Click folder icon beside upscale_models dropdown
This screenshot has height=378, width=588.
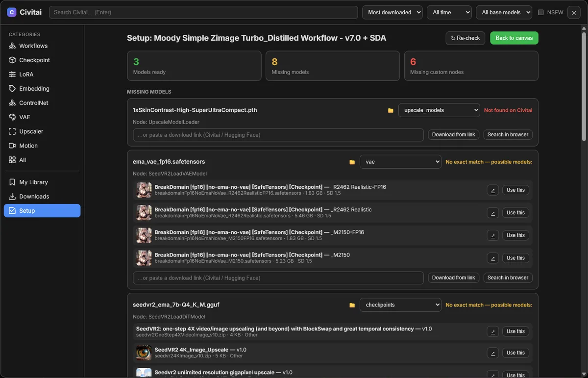tap(391, 110)
